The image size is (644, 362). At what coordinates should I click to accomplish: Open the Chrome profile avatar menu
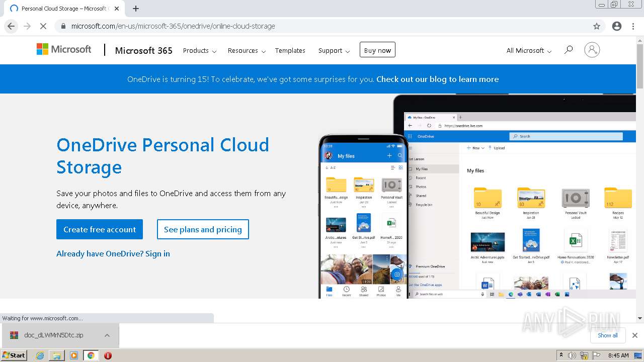click(x=617, y=26)
